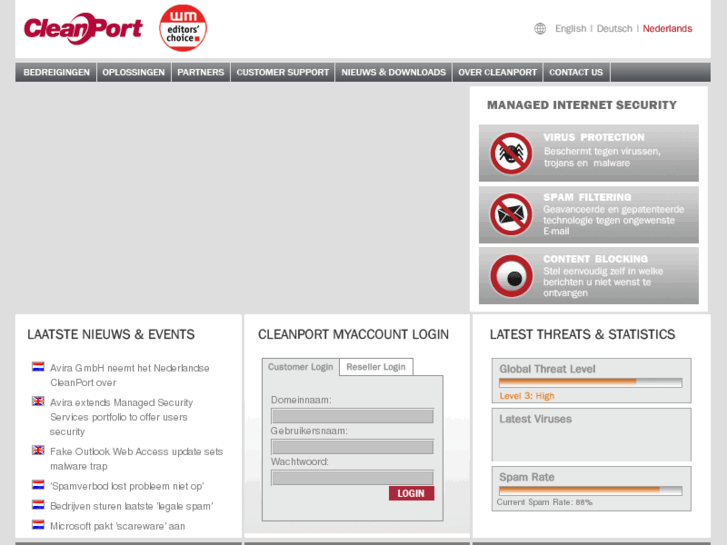This screenshot has height=545, width=727.
Task: Click the Virus Protection spider icon
Action: [x=511, y=154]
